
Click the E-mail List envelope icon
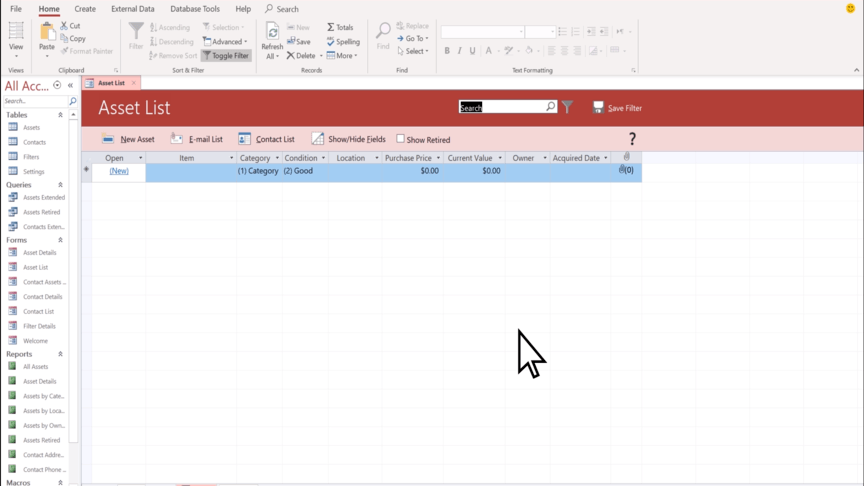click(177, 139)
